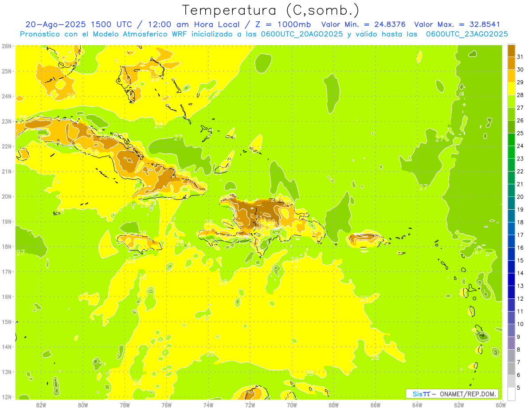Pick the light gray swatch between 5 and 6

tap(511, 381)
